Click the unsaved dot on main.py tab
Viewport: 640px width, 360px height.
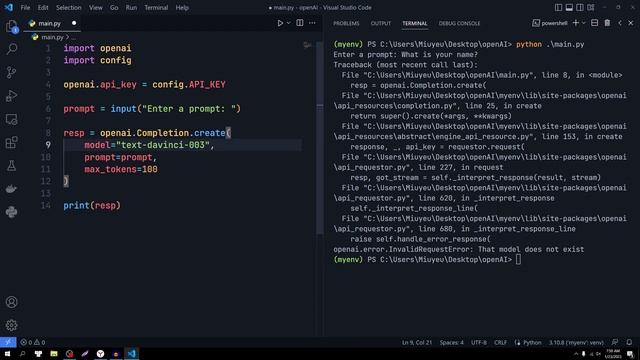[74, 23]
